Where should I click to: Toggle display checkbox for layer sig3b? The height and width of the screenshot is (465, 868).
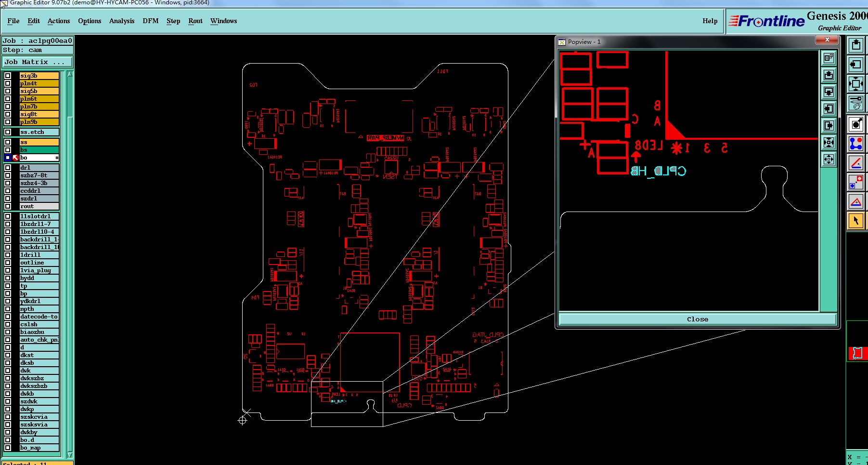[x=8, y=76]
